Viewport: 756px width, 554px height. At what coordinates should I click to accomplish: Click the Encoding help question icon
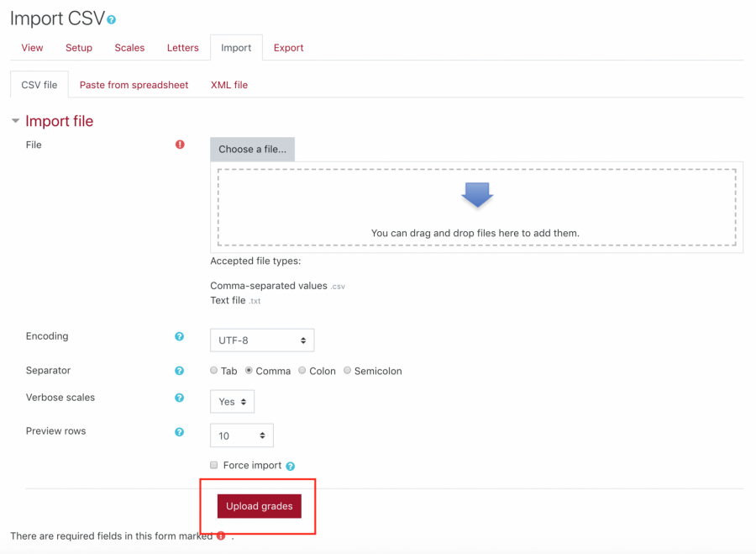[x=180, y=336]
